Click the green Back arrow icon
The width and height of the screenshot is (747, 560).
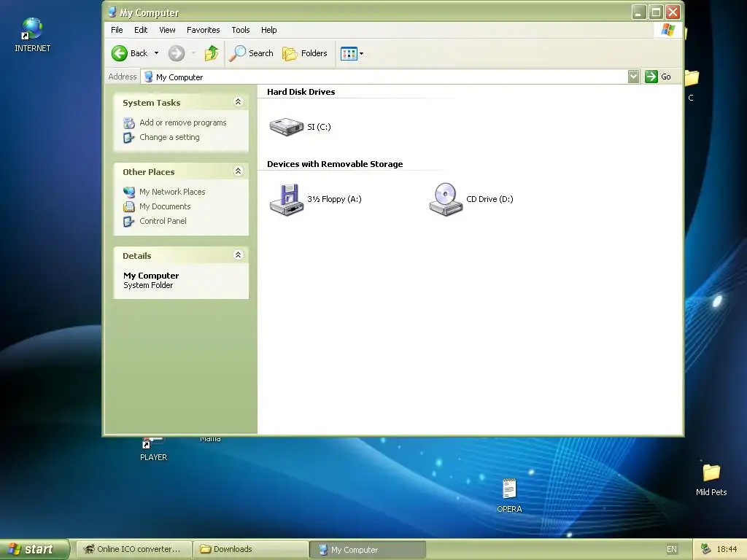tap(120, 53)
